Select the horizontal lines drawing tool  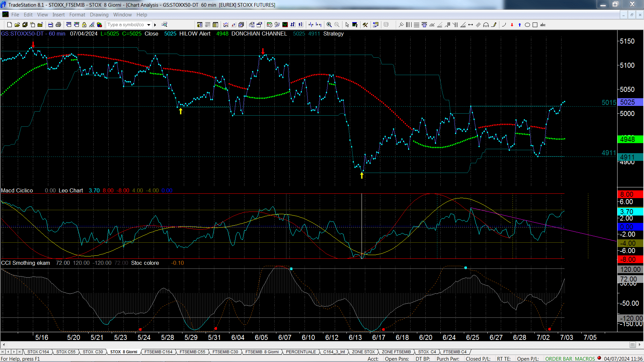417,25
